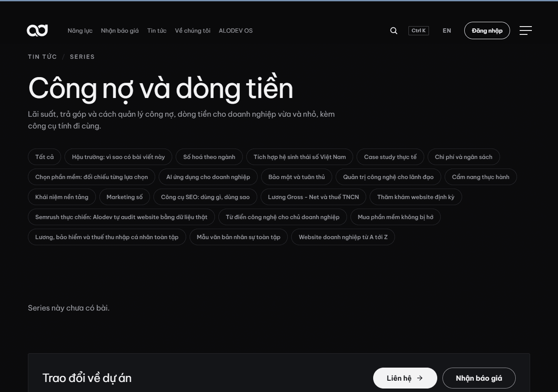558x392 pixels.
Task: Click Nhận báo giá button in footer banner
Action: pos(479,378)
